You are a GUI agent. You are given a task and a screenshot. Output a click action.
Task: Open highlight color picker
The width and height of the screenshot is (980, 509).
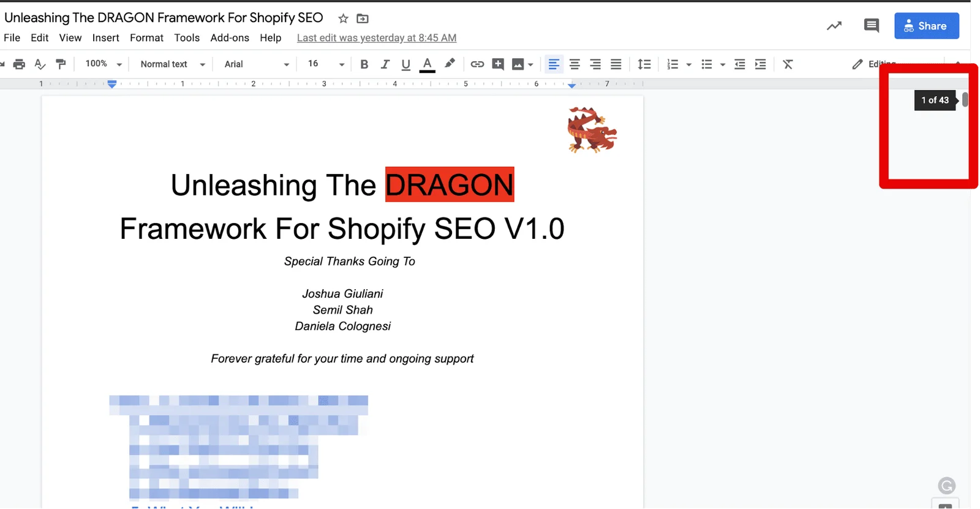point(450,64)
